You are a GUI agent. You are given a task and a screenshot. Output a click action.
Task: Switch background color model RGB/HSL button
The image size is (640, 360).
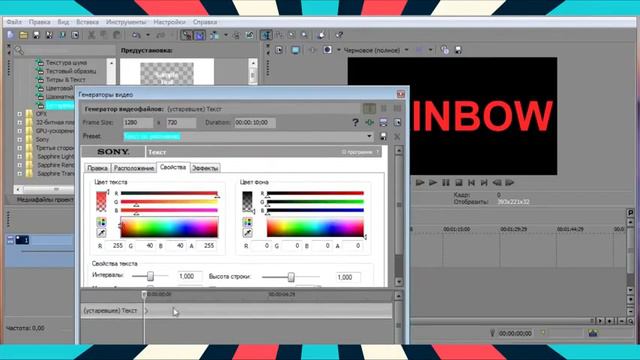pos(247,222)
